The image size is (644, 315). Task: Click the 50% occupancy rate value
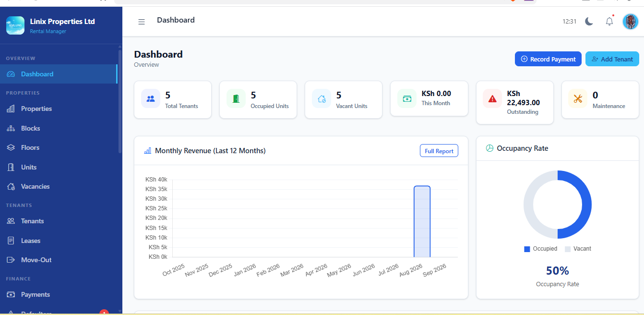(558, 271)
